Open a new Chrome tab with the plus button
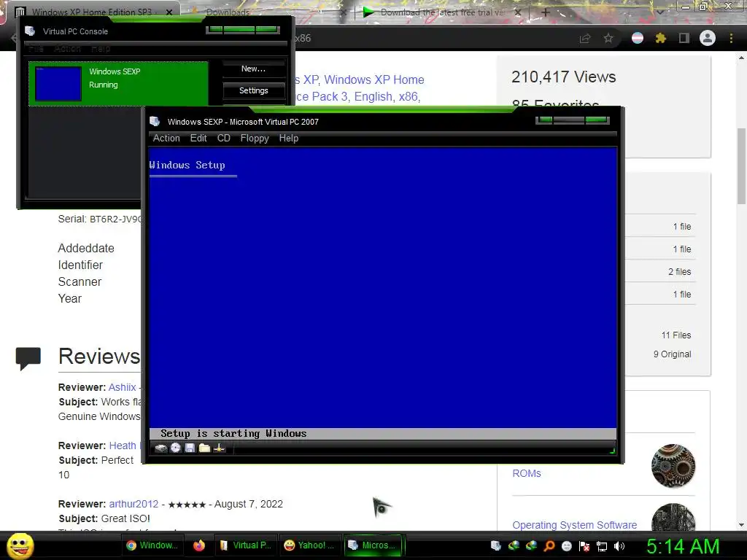Image resolution: width=747 pixels, height=560 pixels. click(x=546, y=12)
